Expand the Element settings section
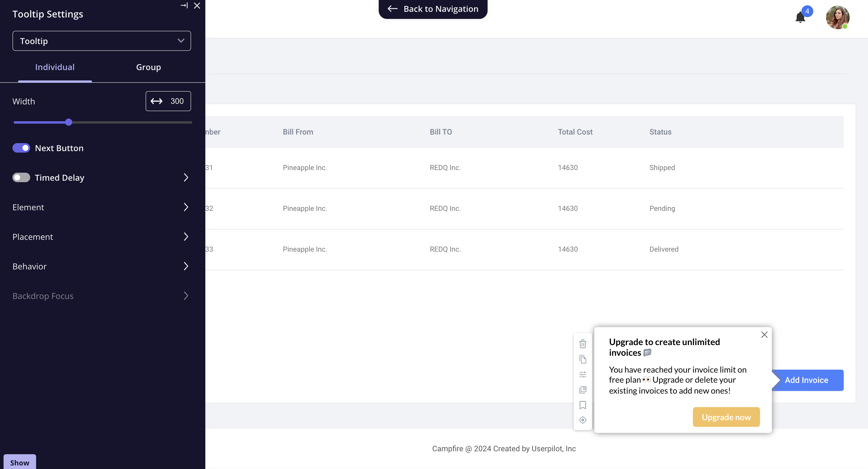The height and width of the screenshot is (469, 868). coord(101,207)
